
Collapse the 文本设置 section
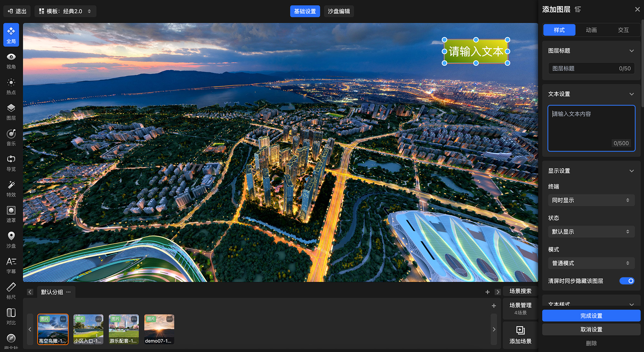[x=631, y=94]
